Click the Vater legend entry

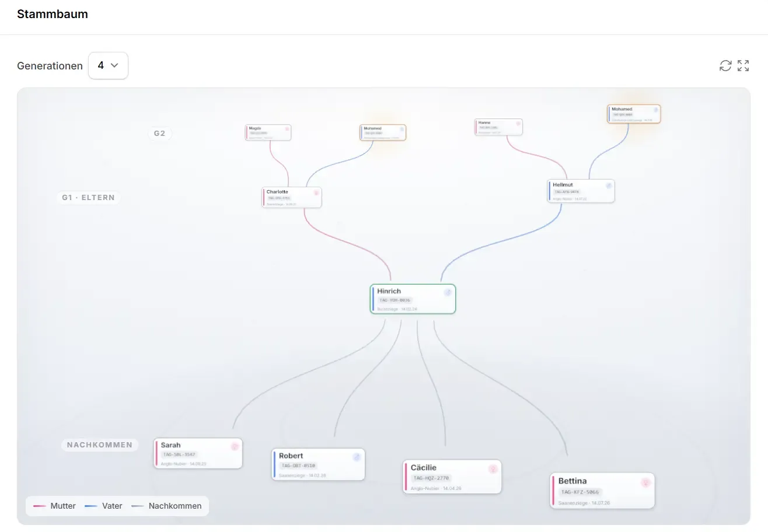point(104,506)
